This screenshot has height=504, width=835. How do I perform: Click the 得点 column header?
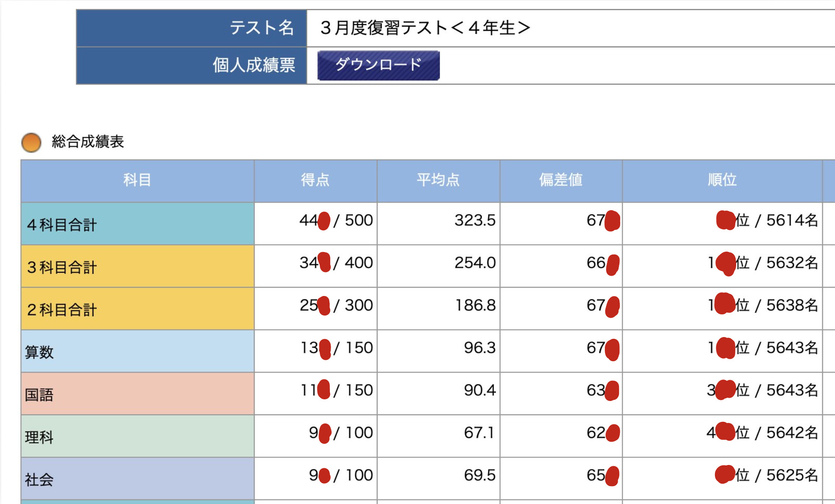(315, 180)
